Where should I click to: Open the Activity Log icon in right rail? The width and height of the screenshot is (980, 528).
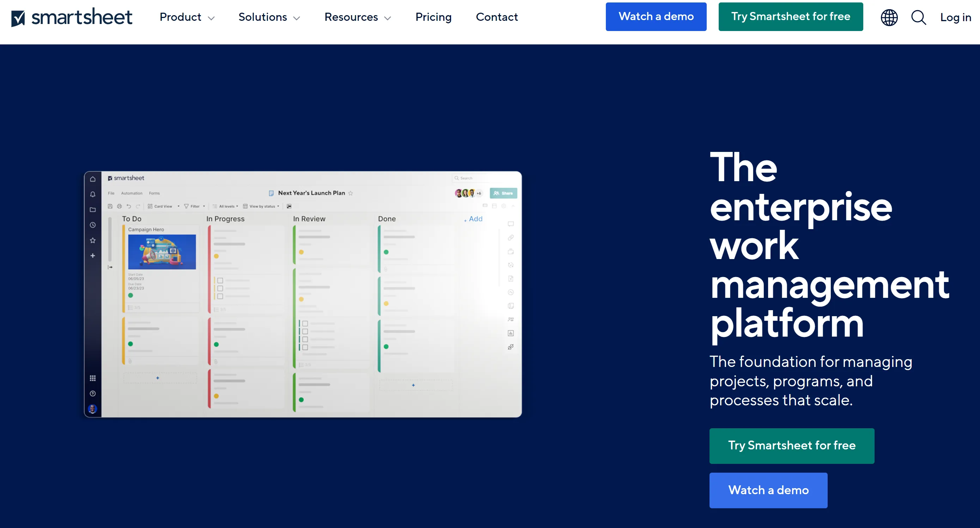(511, 292)
